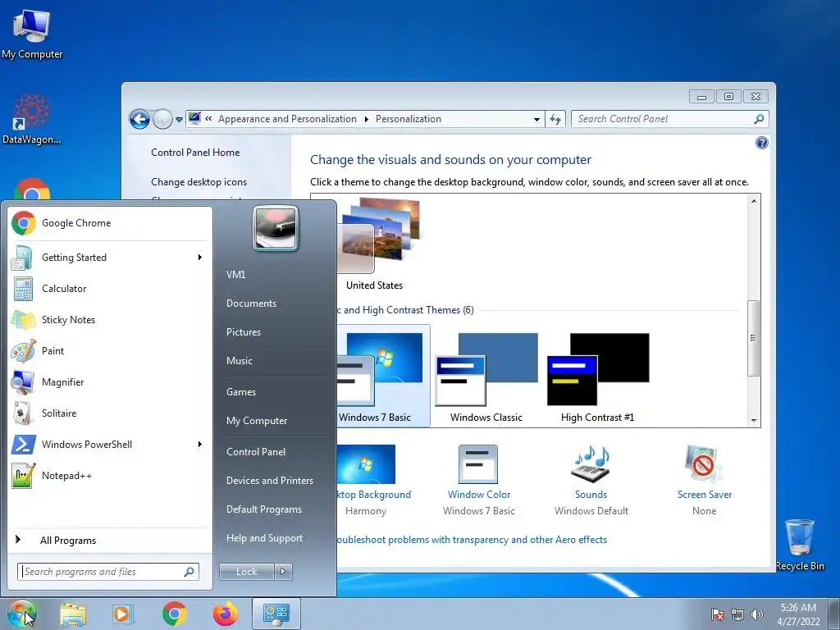The width and height of the screenshot is (840, 630).
Task: Open Documents from Start menu
Action: click(x=251, y=304)
